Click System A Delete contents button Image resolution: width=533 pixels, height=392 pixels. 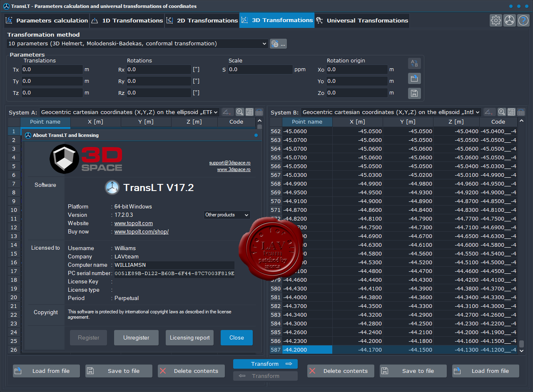point(191,371)
